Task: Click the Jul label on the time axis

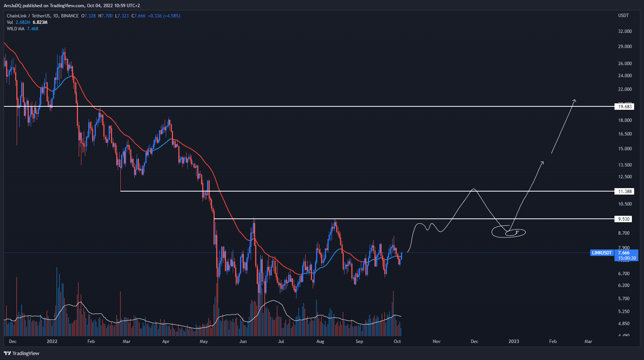Action: (281, 341)
